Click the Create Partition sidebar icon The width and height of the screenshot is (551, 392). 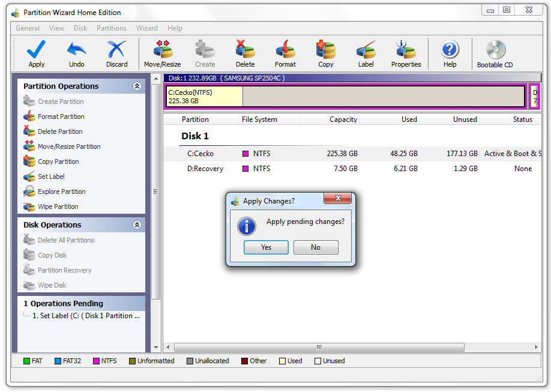click(29, 101)
